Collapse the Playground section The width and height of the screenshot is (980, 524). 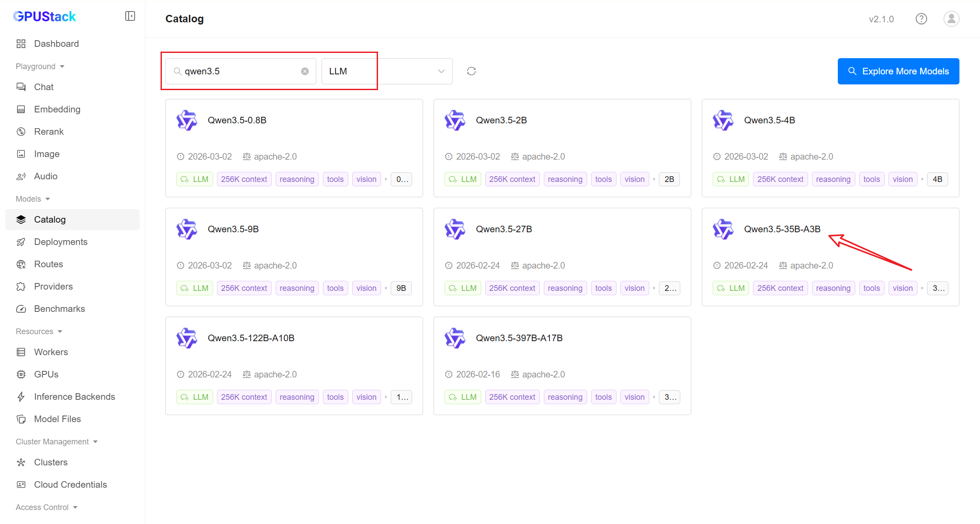40,66
